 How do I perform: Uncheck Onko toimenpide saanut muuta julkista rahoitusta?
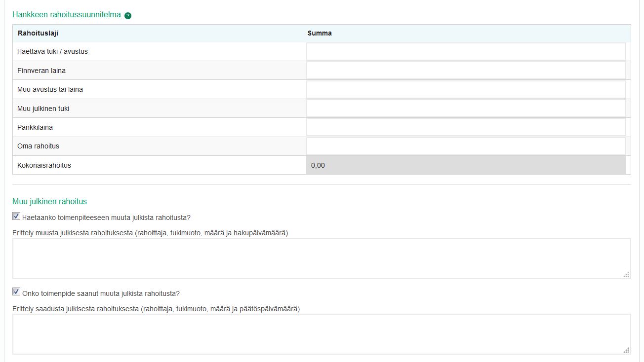click(16, 291)
